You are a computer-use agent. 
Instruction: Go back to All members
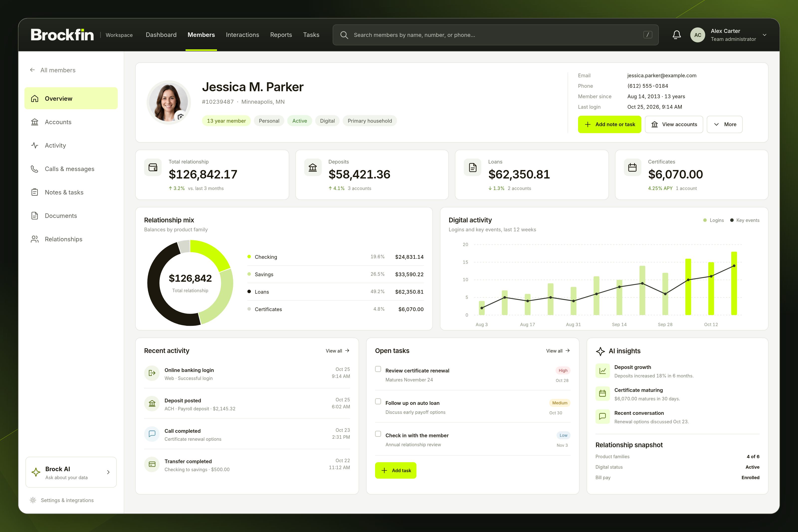pyautogui.click(x=53, y=70)
